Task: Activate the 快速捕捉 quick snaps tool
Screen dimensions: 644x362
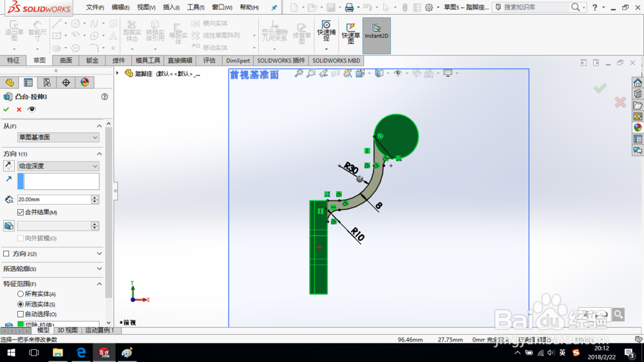Action: [x=326, y=31]
